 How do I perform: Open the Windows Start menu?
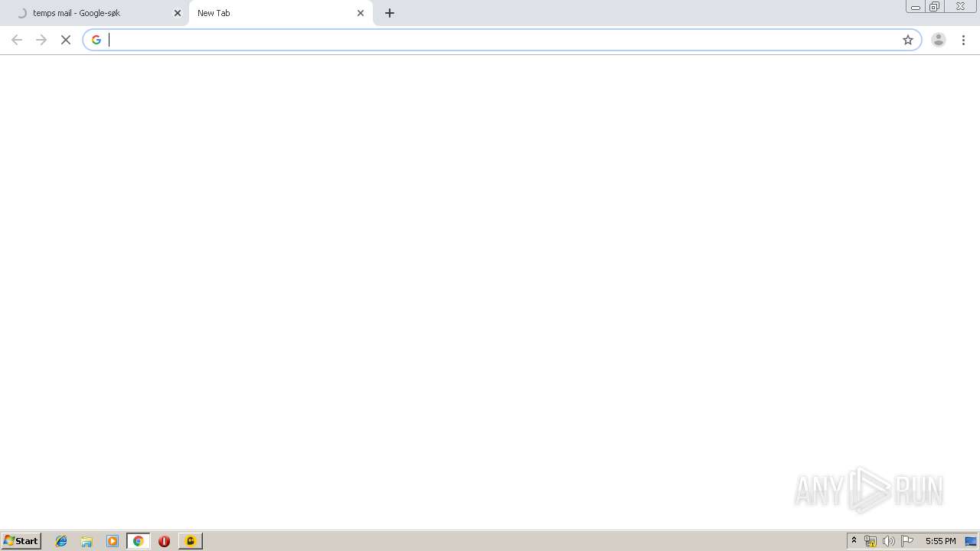pos(21,541)
